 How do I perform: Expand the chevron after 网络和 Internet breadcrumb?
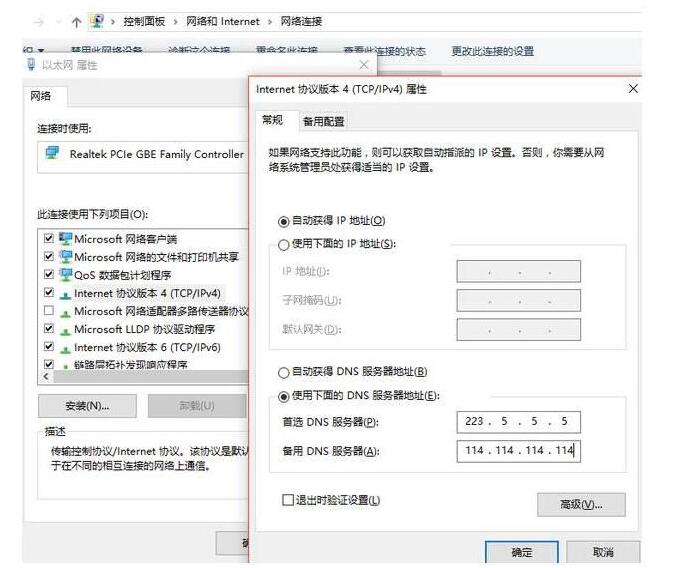[x=267, y=21]
